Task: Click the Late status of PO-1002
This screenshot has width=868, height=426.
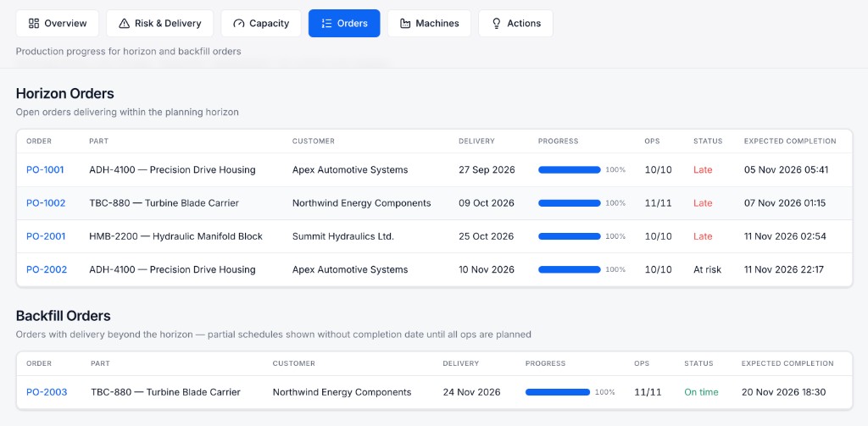Action: point(703,203)
